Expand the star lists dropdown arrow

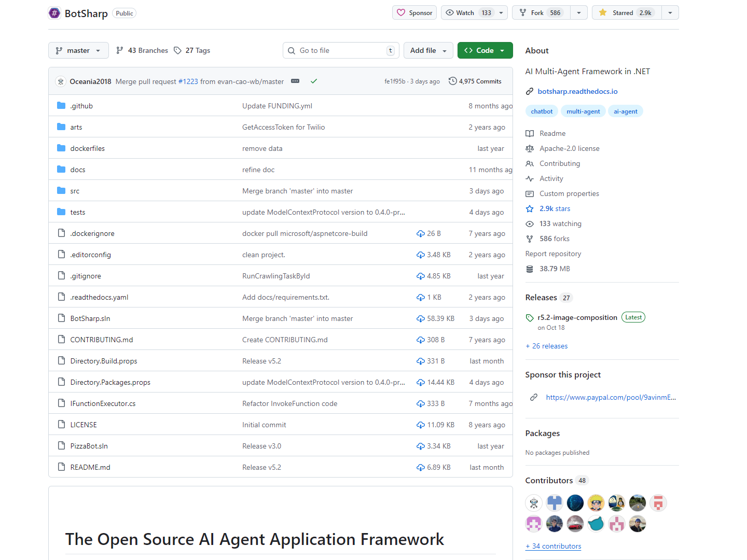[670, 13]
